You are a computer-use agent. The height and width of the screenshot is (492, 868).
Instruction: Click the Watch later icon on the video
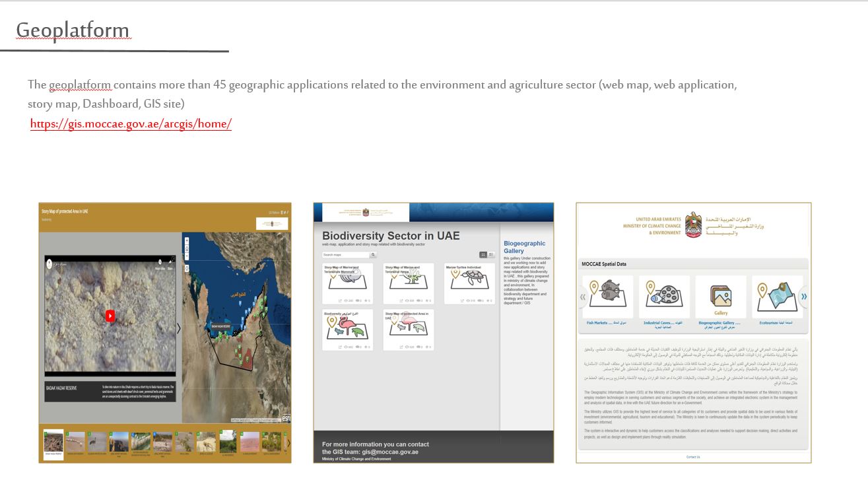coord(160,264)
